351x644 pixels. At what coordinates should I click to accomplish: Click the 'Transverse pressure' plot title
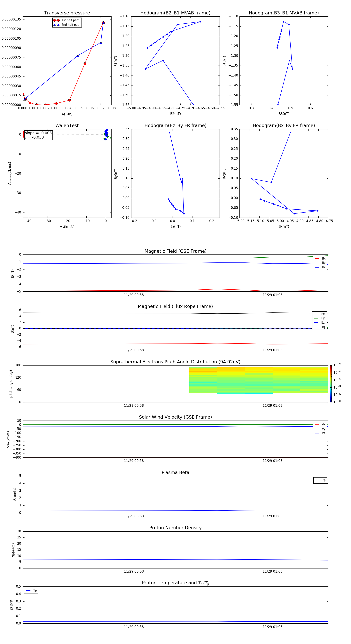click(67, 13)
